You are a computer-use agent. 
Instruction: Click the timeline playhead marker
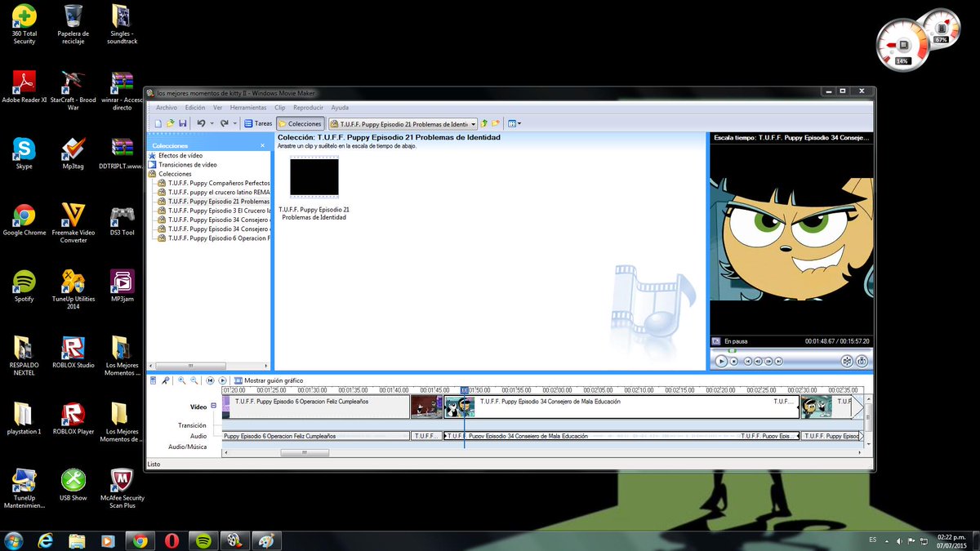(x=465, y=390)
